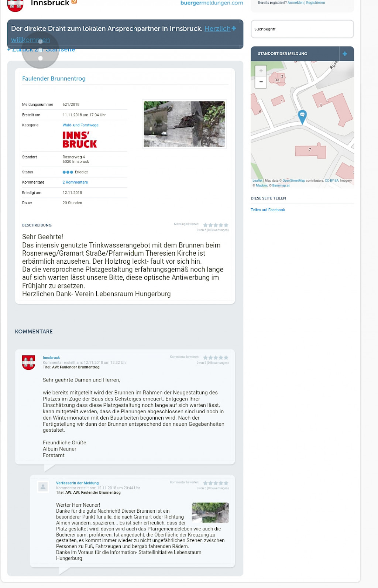Image resolution: width=378 pixels, height=588 pixels.
Task: Zoom out on the map
Action: tap(261, 82)
